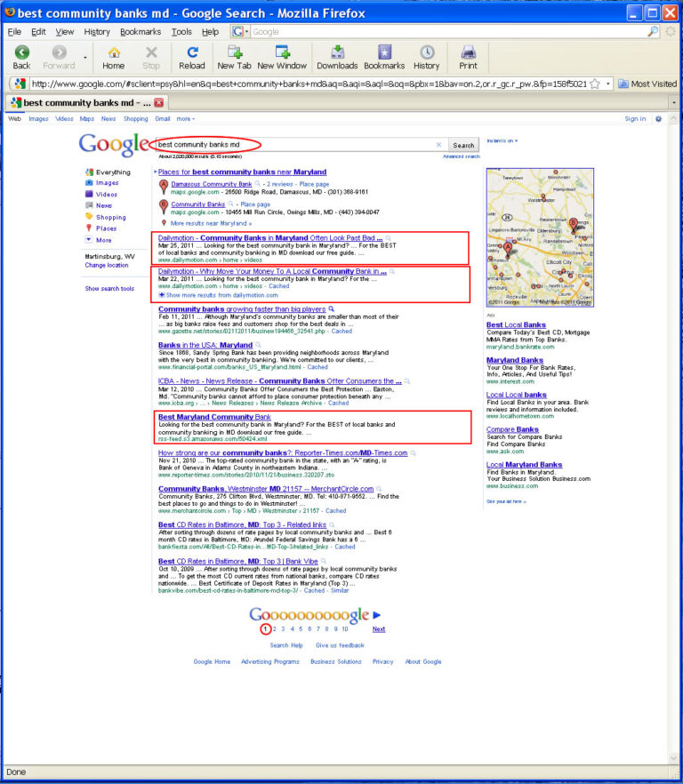The image size is (683, 784).
Task: Click the Print toolbar button
Action: [468, 58]
